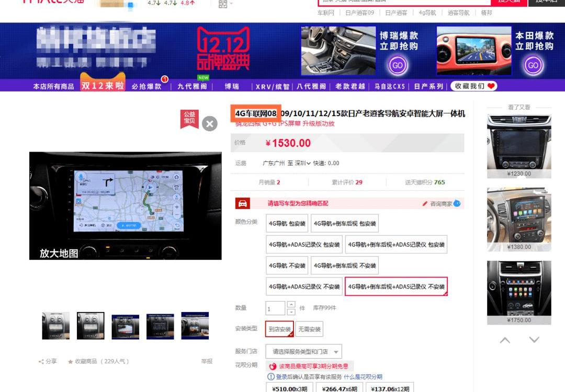
Task: Go to 本店所有商品 in store menu
Action: (x=53, y=86)
